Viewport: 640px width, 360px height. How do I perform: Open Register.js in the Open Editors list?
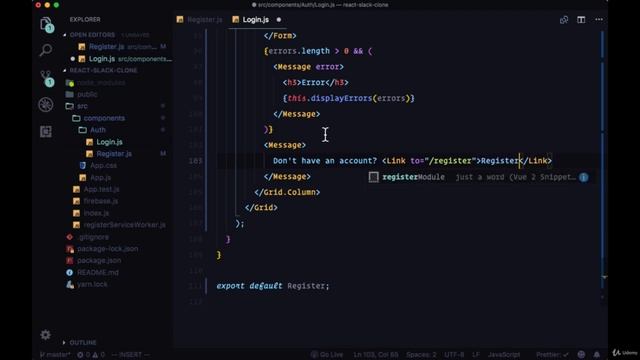point(107,47)
